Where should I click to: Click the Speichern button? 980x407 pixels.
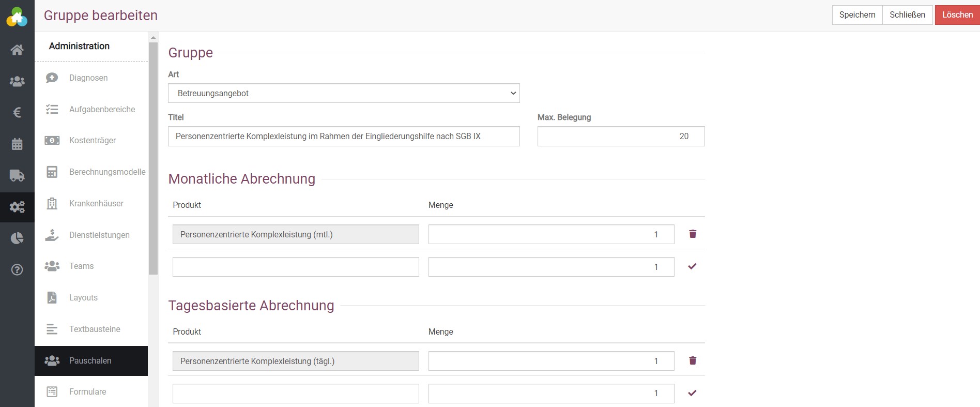coord(857,14)
